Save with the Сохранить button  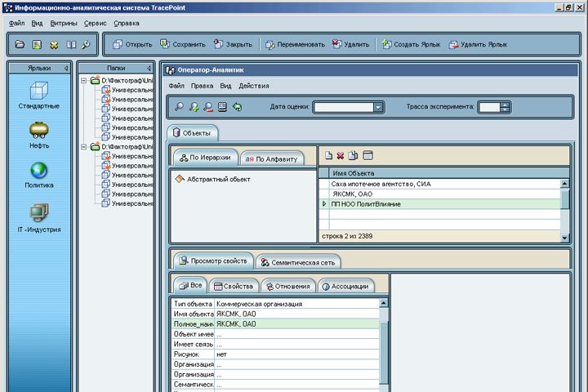click(183, 44)
